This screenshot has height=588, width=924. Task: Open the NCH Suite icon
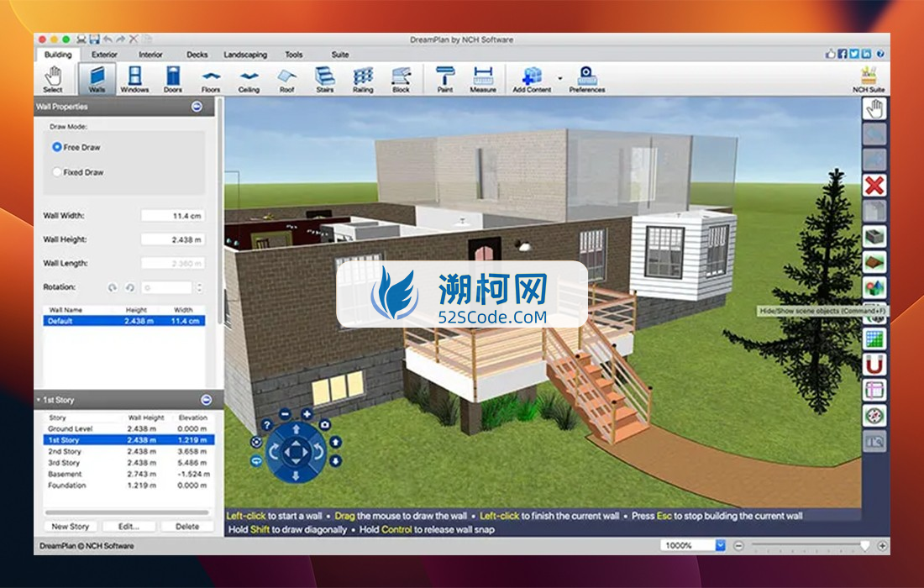[x=869, y=79]
